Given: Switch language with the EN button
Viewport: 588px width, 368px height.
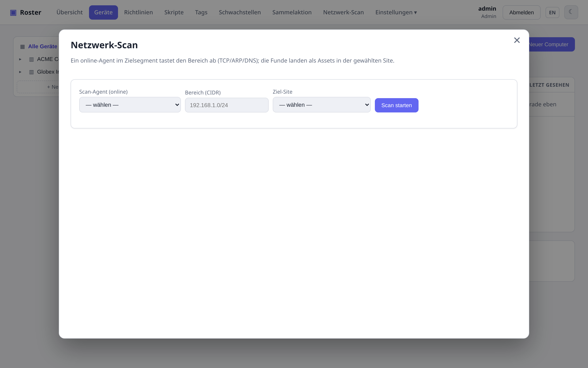Looking at the screenshot, I should [x=552, y=12].
